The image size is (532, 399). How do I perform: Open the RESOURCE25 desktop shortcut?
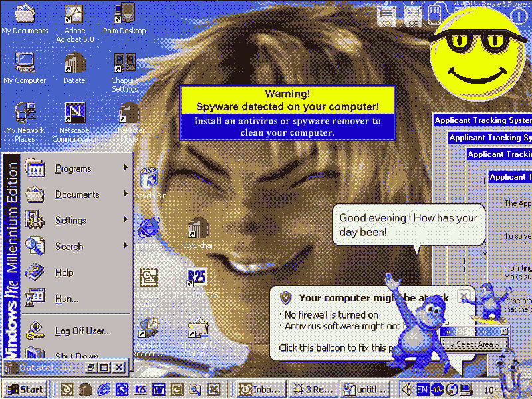pyautogui.click(x=197, y=283)
